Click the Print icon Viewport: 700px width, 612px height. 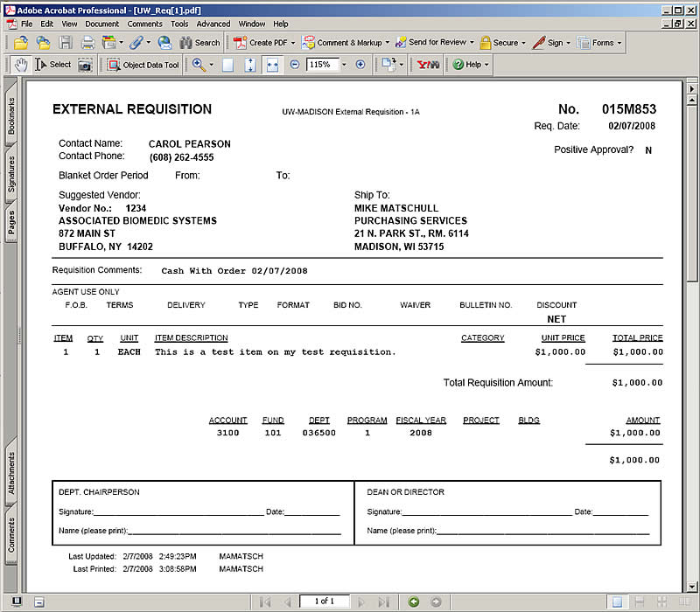click(x=88, y=43)
